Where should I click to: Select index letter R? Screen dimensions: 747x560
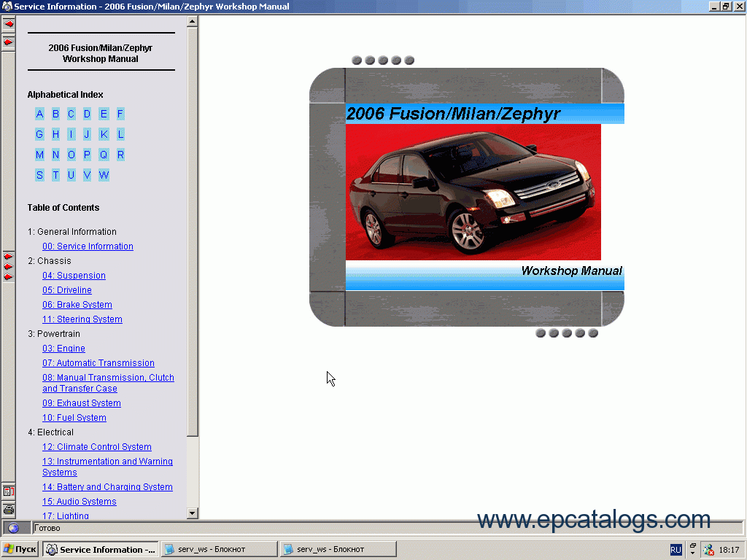(120, 155)
